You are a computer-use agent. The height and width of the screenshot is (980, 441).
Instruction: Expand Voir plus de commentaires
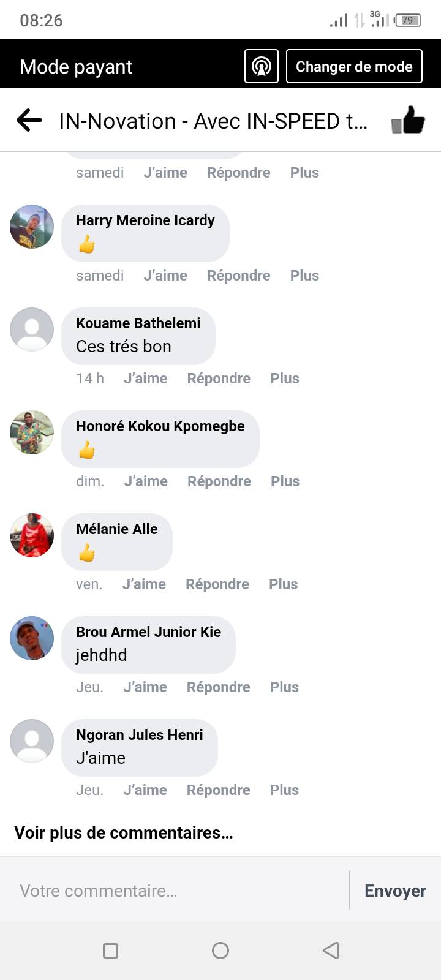(124, 833)
